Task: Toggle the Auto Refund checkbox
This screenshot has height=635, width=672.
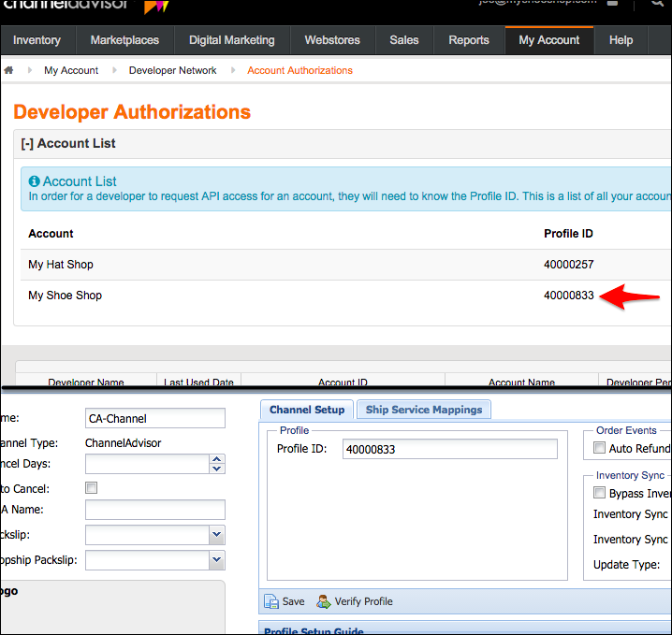Action: 599,448
